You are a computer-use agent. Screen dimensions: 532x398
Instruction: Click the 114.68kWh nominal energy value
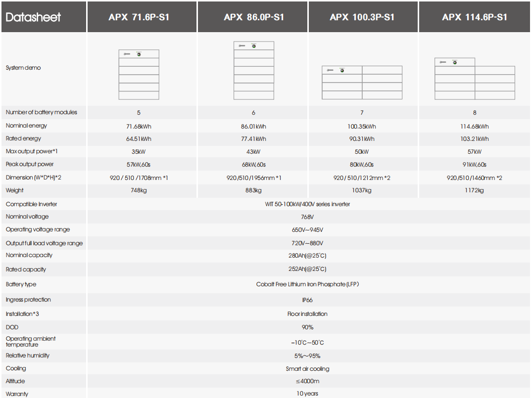click(474, 127)
